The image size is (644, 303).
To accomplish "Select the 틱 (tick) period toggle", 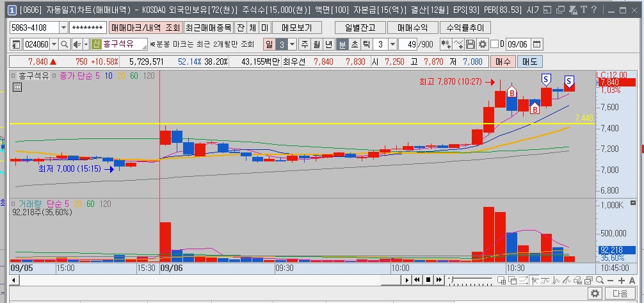I will [367, 44].
